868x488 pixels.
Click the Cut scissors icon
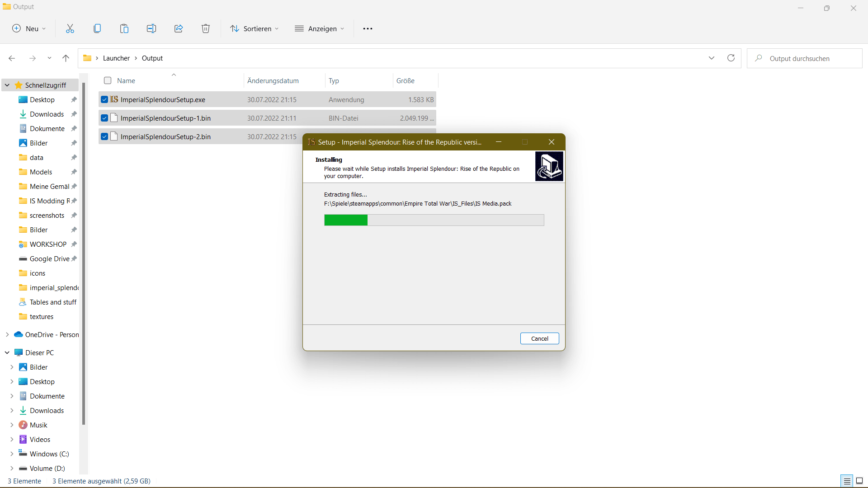coord(70,28)
